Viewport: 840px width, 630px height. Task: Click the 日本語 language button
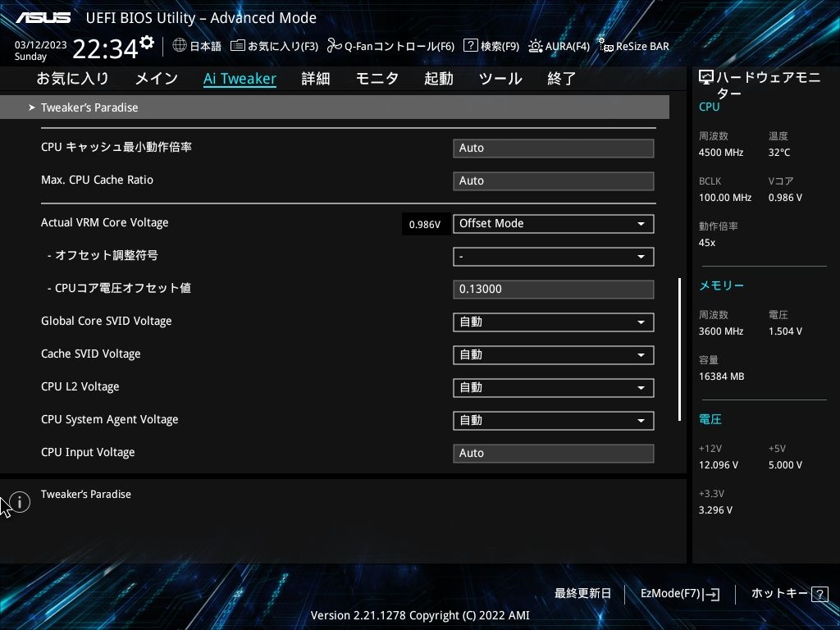pyautogui.click(x=197, y=46)
